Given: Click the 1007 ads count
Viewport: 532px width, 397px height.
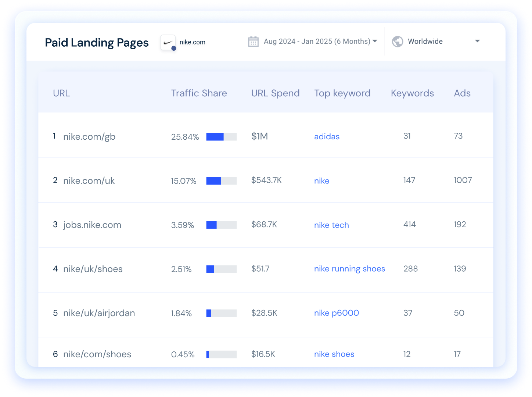Looking at the screenshot, I should (463, 180).
